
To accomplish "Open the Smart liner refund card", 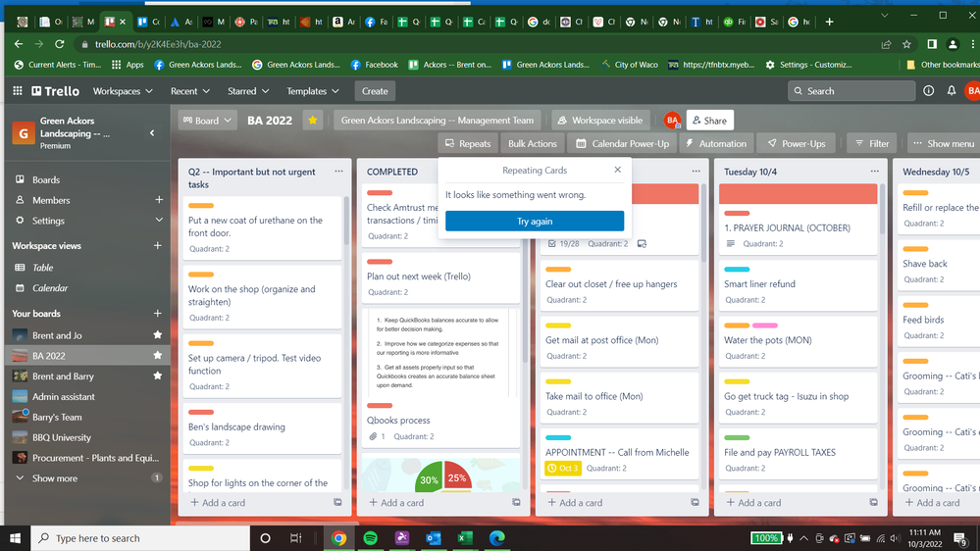I will click(798, 284).
